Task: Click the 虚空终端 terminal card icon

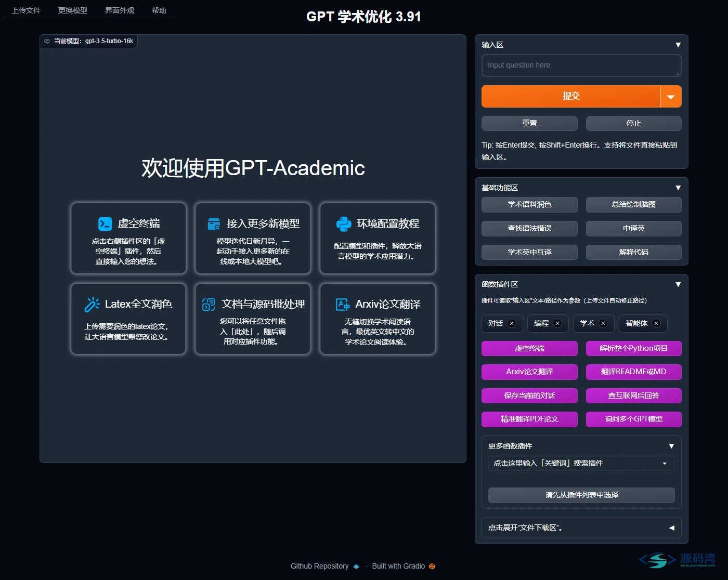Action: point(105,224)
